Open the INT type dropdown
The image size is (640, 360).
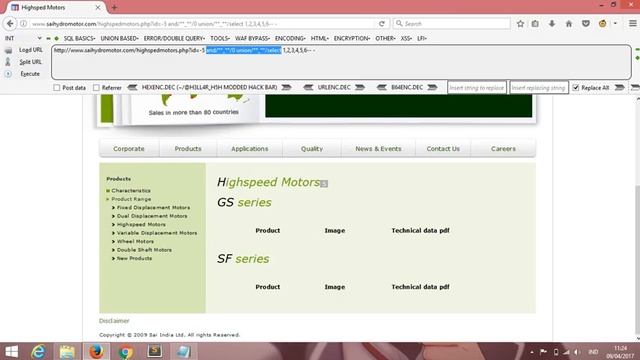tap(23, 38)
